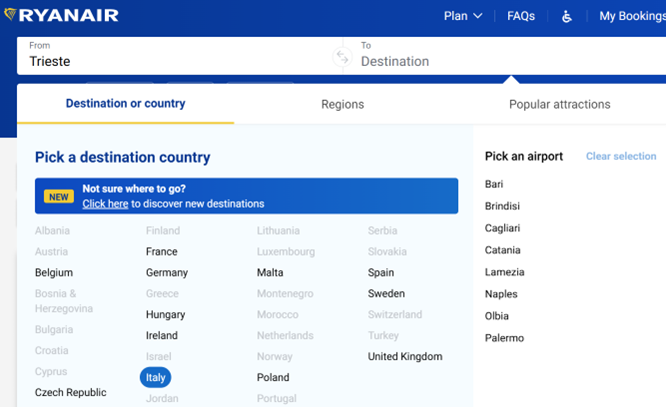Open the Popular attractions tab
Image resolution: width=666 pixels, height=407 pixels.
(x=559, y=104)
